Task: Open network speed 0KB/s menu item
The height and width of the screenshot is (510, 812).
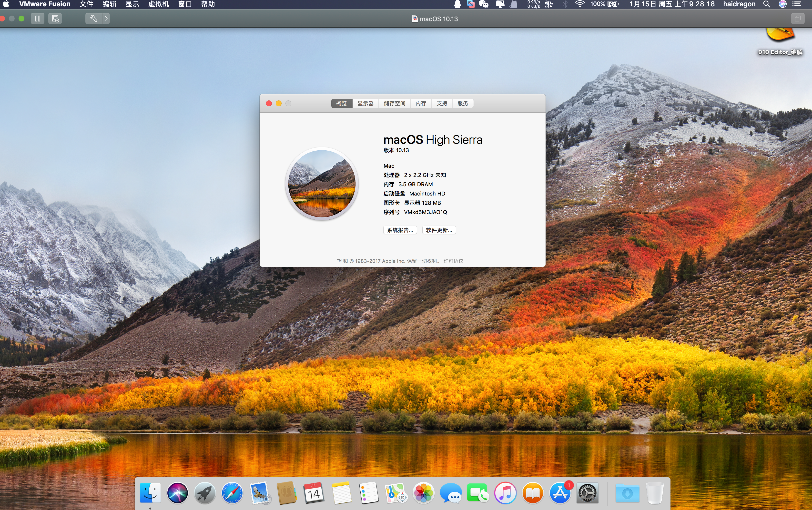Action: pos(533,4)
